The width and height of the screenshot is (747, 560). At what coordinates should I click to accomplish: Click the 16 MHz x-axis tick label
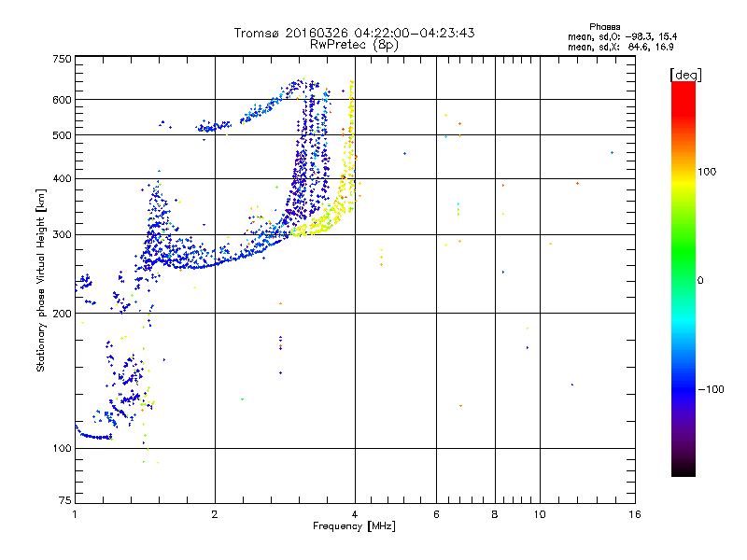(x=634, y=514)
